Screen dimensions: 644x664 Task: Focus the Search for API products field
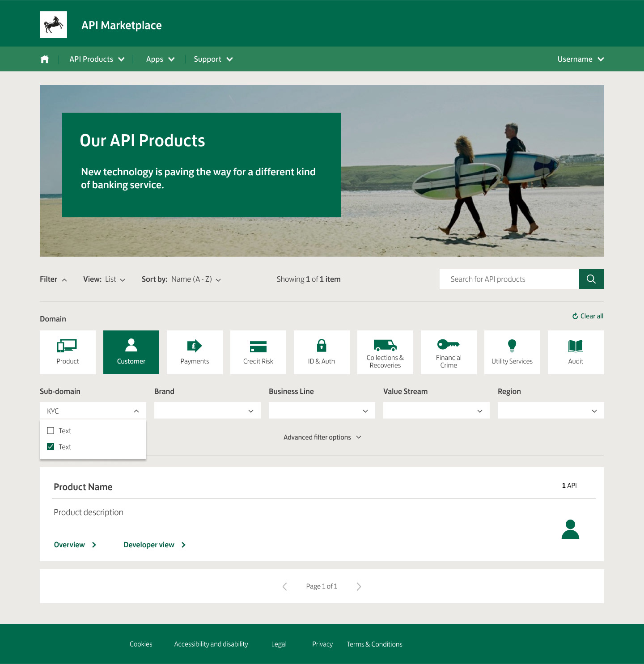pyautogui.click(x=509, y=279)
